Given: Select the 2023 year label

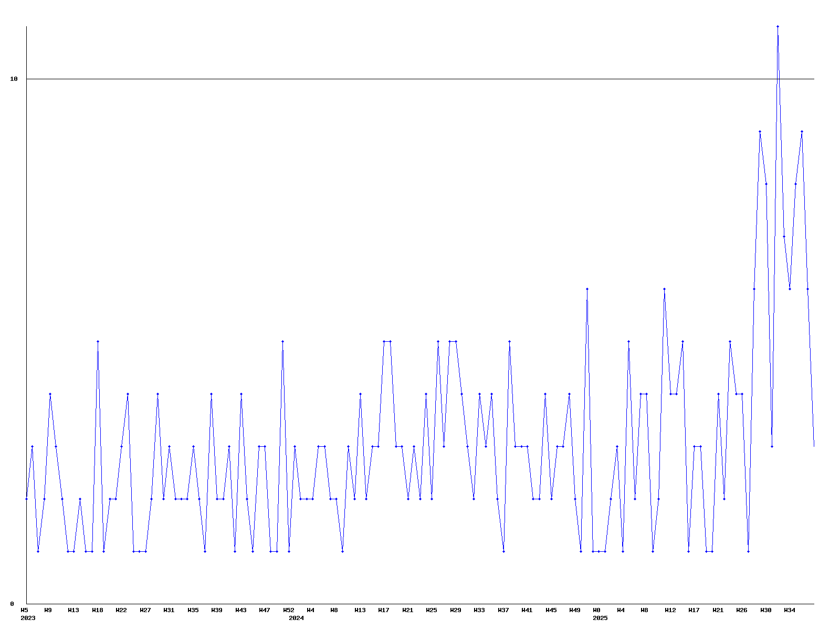Looking at the screenshot, I should pyautogui.click(x=28, y=618).
